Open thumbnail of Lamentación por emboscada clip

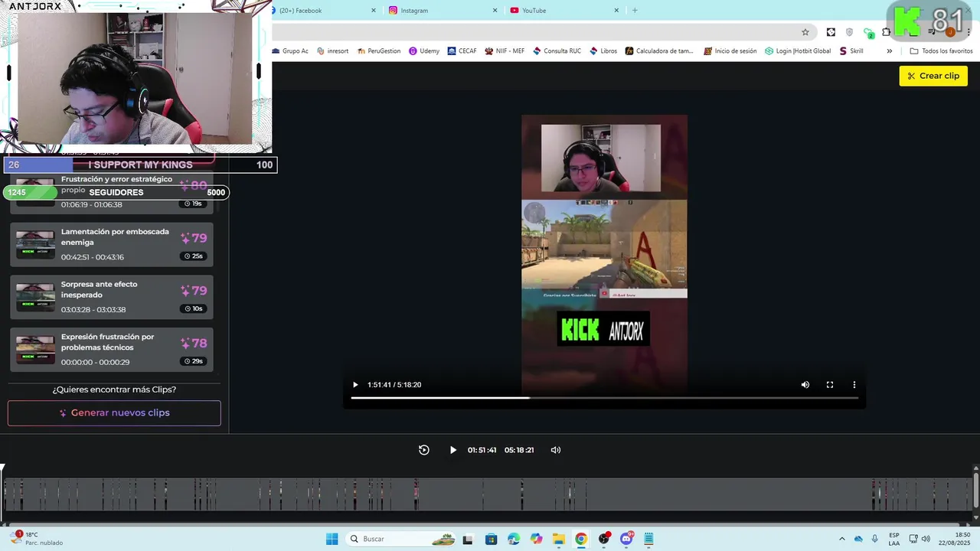(x=35, y=245)
